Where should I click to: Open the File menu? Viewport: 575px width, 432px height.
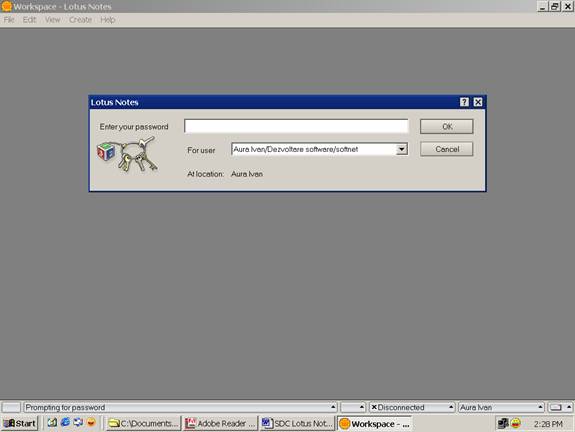(9, 20)
